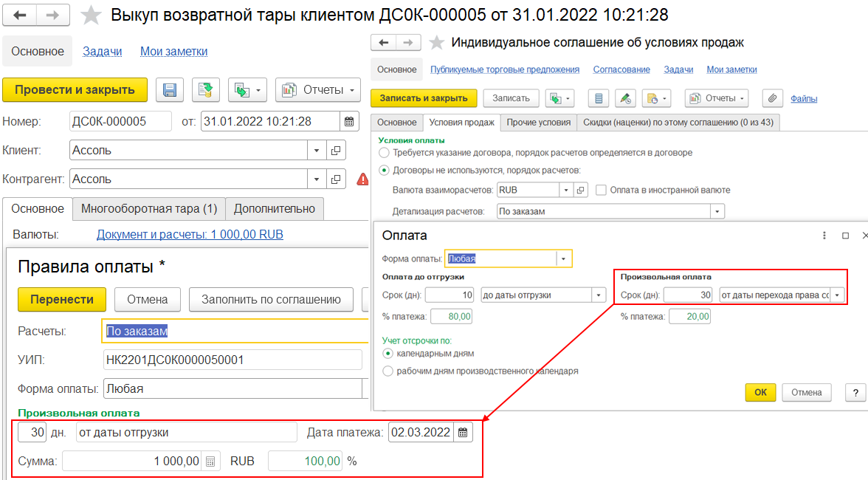Select radio Требуется указание договора
The image size is (868, 480).
[384, 153]
